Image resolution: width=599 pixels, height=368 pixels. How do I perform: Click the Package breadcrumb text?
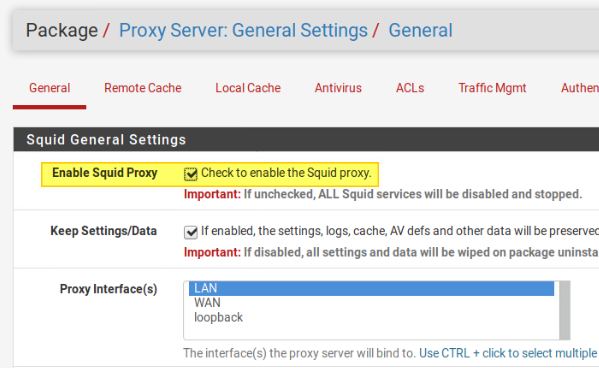click(62, 31)
